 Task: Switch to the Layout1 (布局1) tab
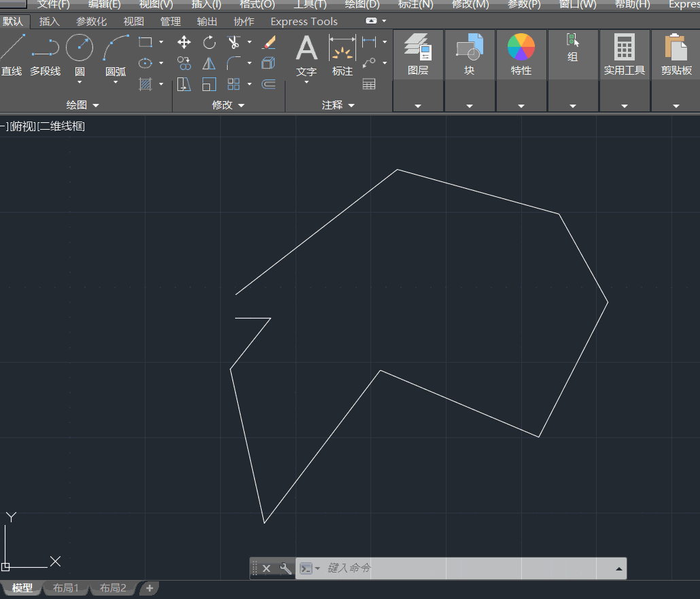click(66, 588)
